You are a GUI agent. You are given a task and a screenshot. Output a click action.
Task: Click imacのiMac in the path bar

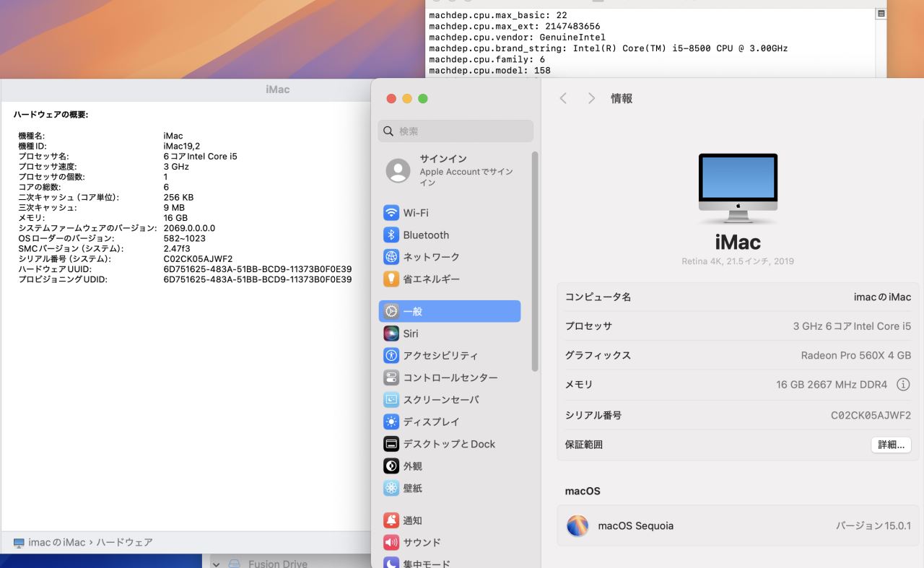click(56, 543)
